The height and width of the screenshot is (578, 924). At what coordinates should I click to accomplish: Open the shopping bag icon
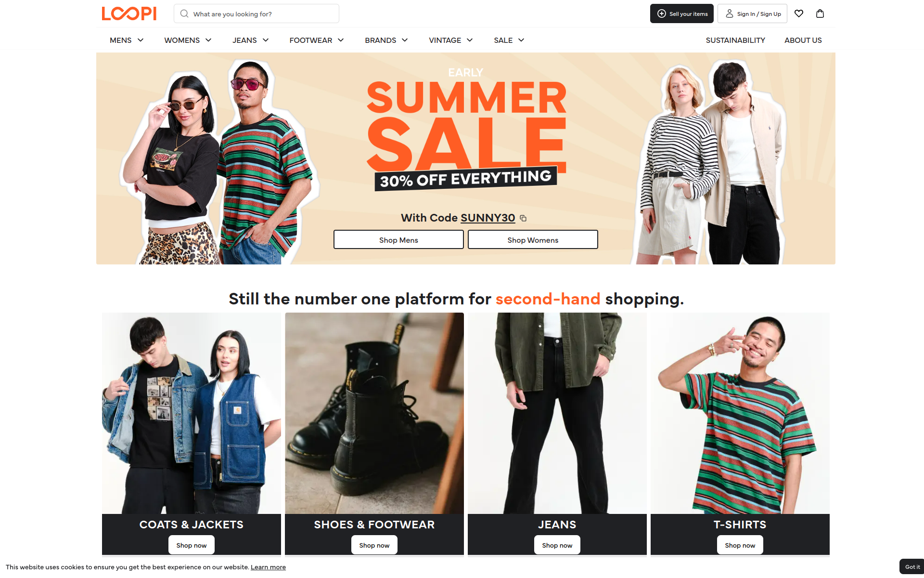820,13
